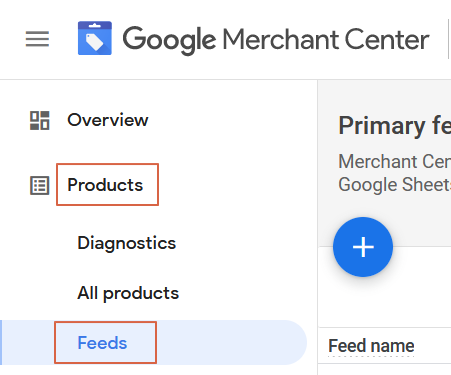Image resolution: width=451 pixels, height=375 pixels.
Task: Click the highlighted pill area right of Feeds
Action: (230, 343)
